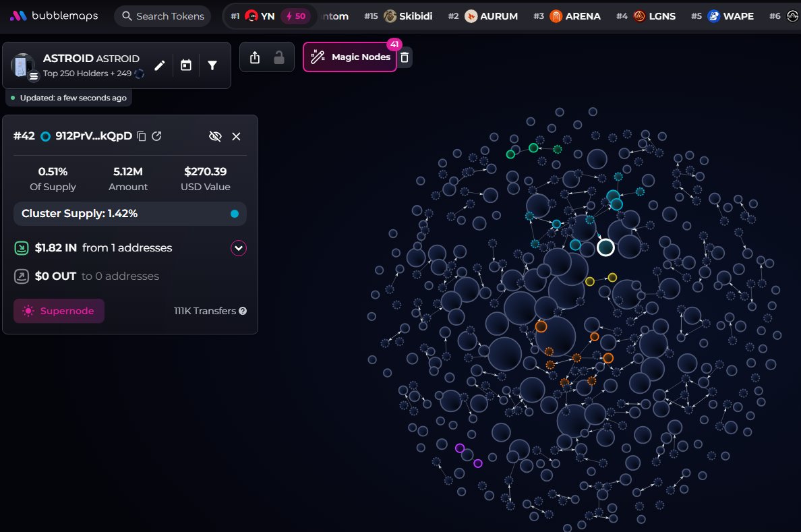Open the funnel filter icon
Viewport: 801px width, 532px height.
click(212, 65)
